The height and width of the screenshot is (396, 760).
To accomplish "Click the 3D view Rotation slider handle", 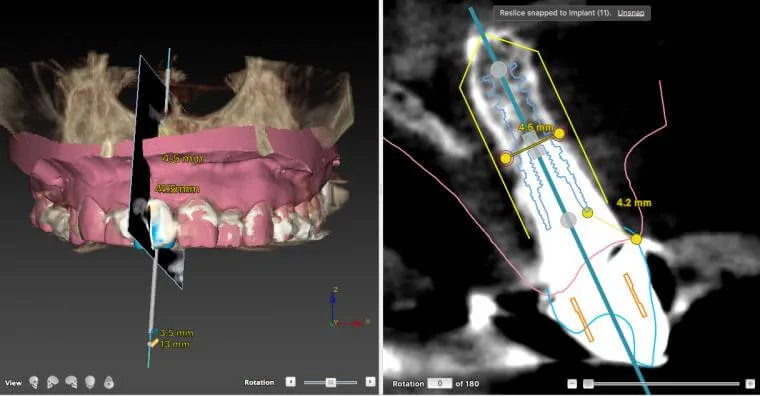I will (x=331, y=382).
